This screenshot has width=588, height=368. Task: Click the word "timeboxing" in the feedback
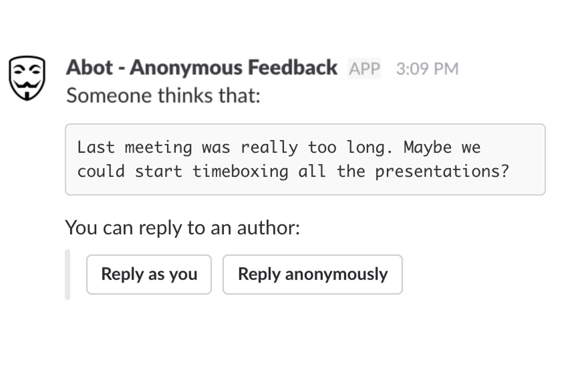point(240,171)
